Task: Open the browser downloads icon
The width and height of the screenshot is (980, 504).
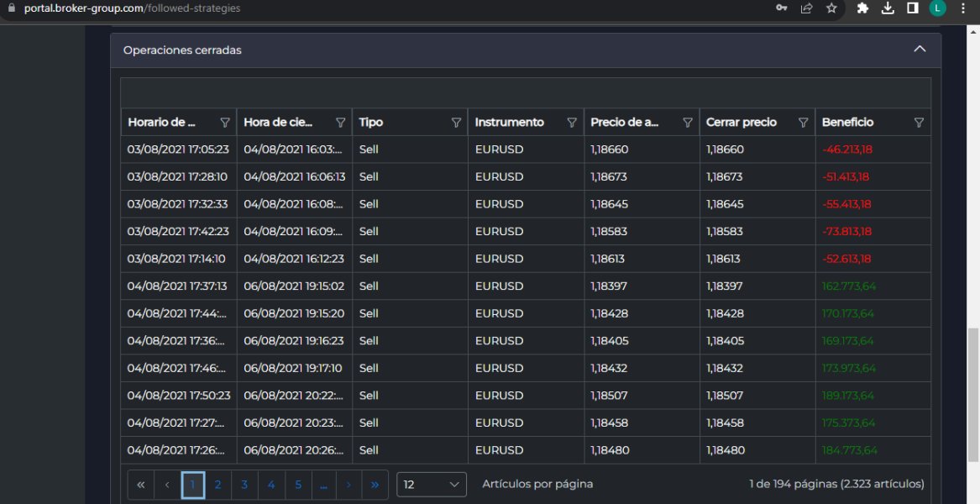Action: (x=888, y=8)
